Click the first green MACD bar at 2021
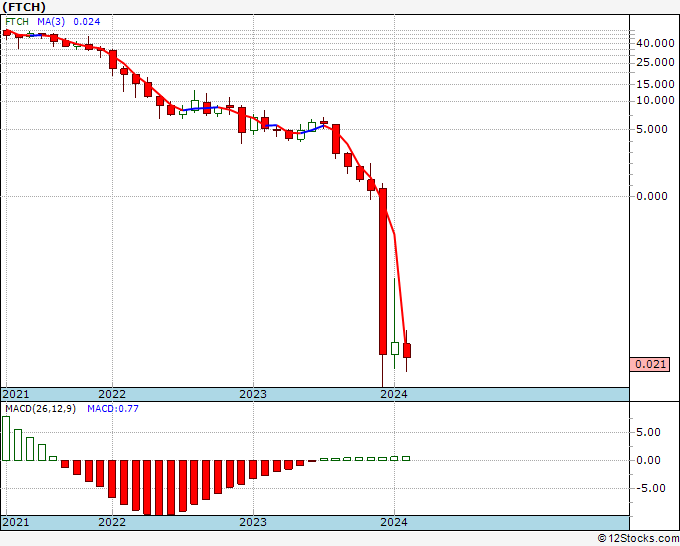 pyautogui.click(x=6, y=438)
